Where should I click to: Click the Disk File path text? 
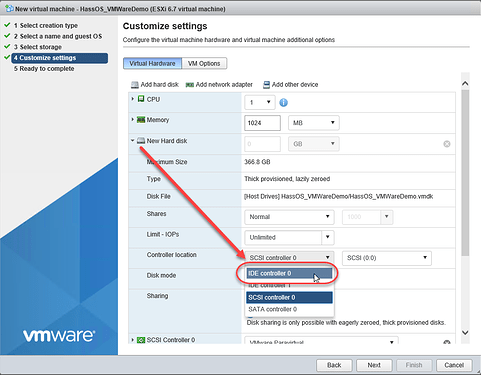[x=338, y=197]
